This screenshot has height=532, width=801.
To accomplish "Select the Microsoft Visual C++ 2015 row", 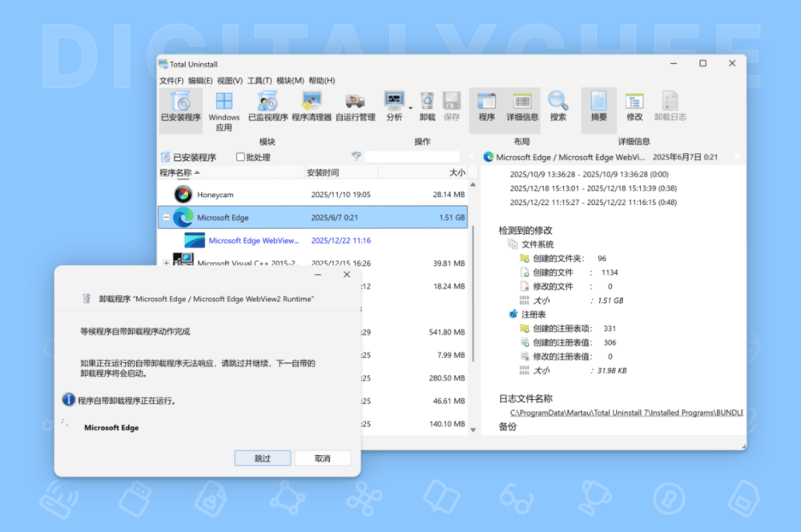I will coord(312,260).
